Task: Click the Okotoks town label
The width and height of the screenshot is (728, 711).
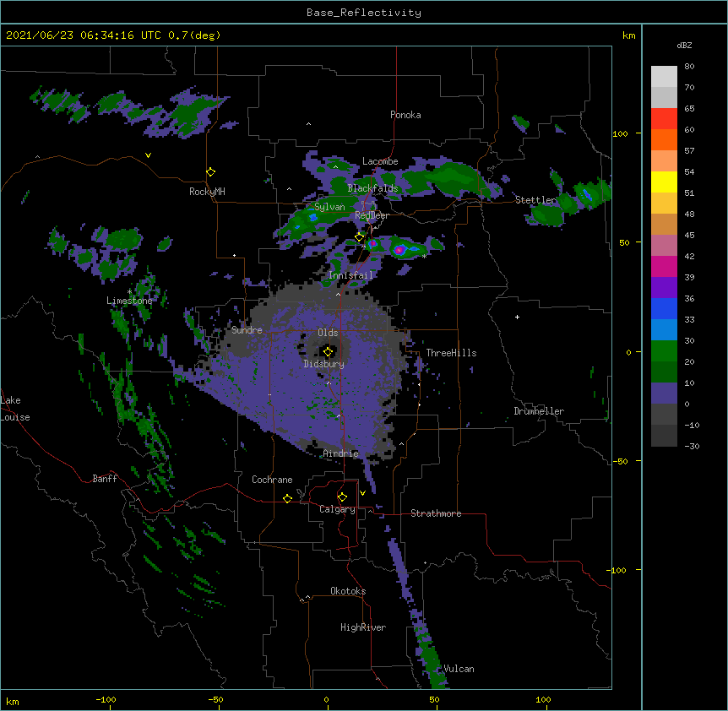Action: click(348, 591)
